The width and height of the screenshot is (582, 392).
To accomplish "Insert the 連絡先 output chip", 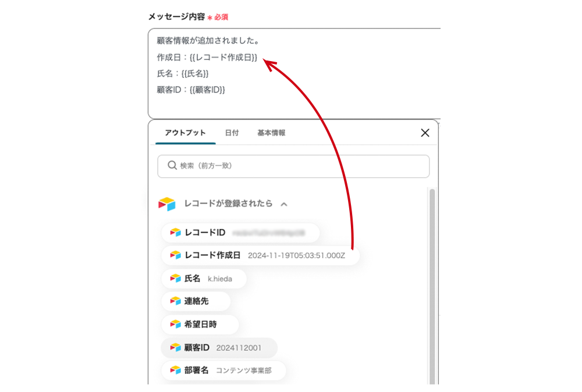I will (x=196, y=301).
